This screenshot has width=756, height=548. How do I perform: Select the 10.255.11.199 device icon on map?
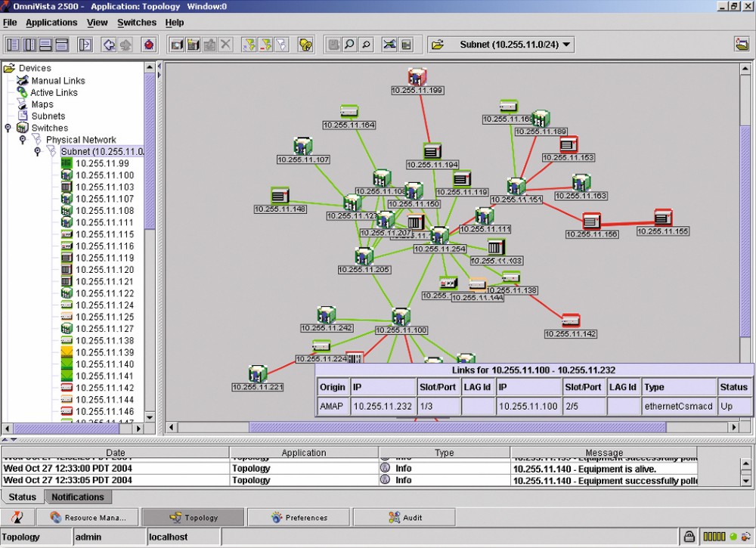coord(417,76)
